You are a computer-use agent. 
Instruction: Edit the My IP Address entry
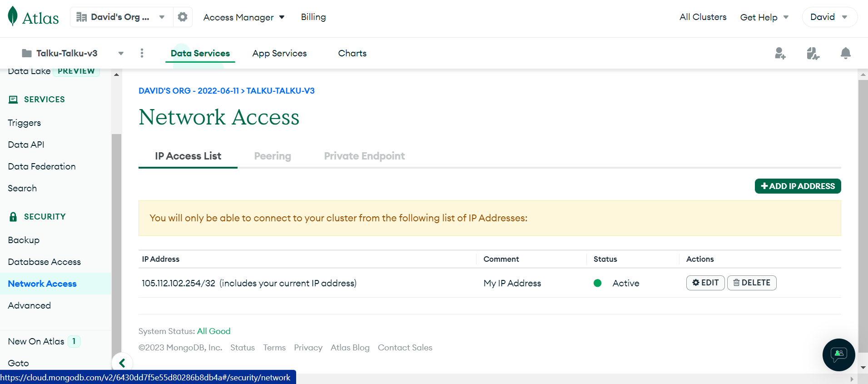coord(705,283)
